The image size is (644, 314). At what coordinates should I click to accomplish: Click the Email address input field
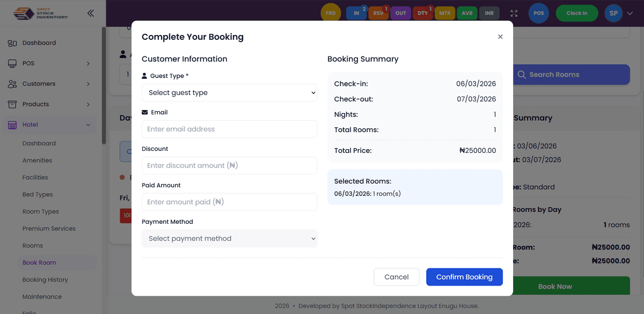pyautogui.click(x=229, y=129)
